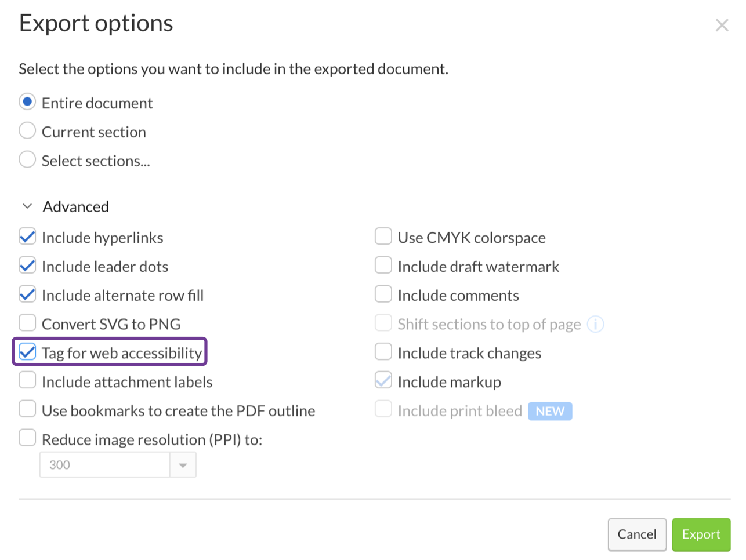The image size is (746, 560).
Task: Pick Select sections... export option
Action: tap(27, 159)
